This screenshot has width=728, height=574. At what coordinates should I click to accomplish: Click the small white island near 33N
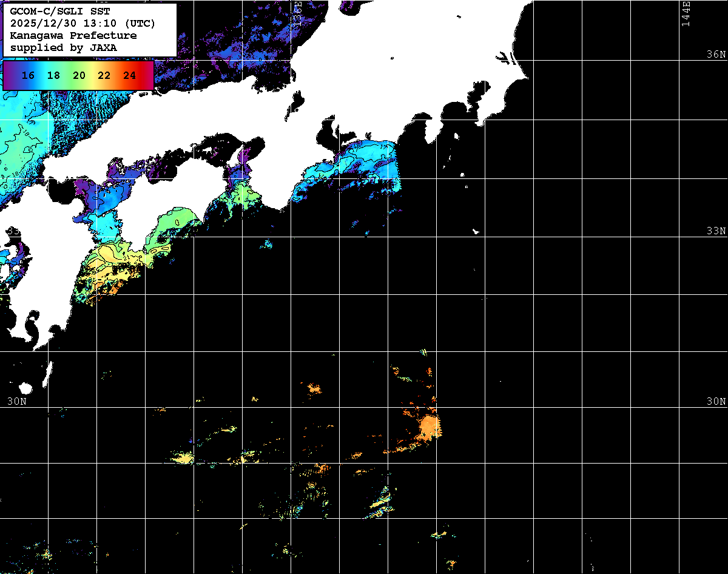476,231
